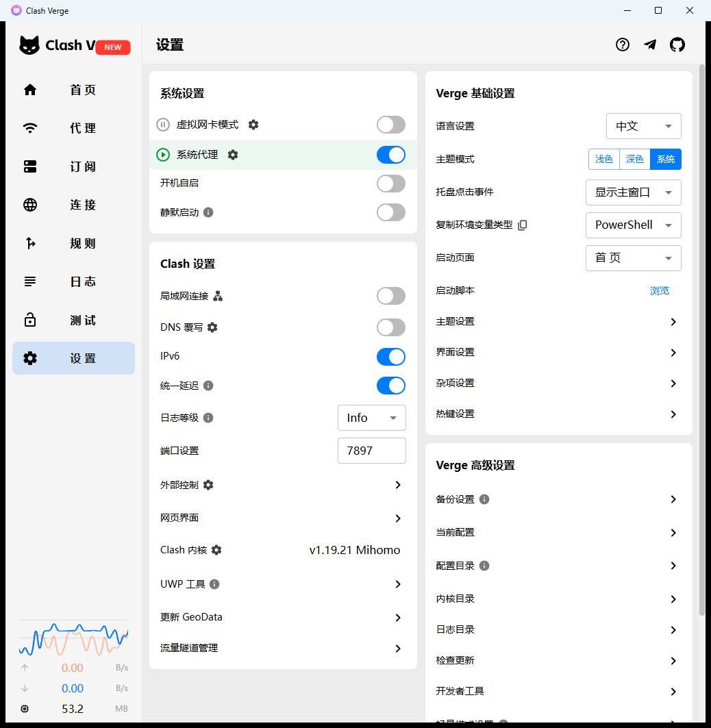The height and width of the screenshot is (728, 711).
Task: Enable the 虚拟网卡模式 switch
Action: click(x=391, y=125)
